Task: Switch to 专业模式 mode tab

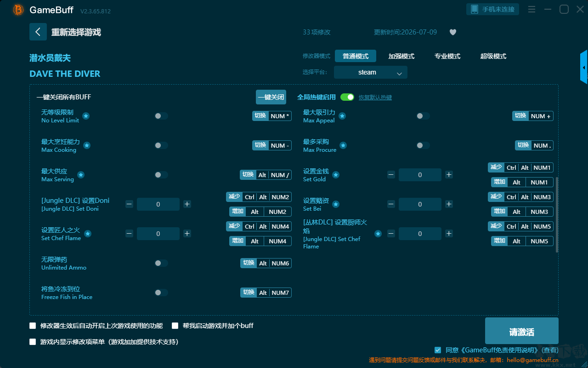Action: point(447,56)
